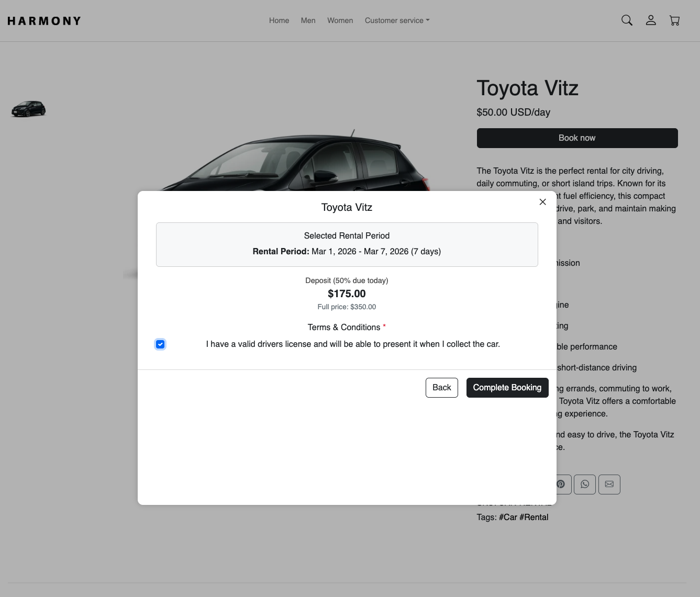
Task: Share via the email envelope icon
Action: [x=609, y=485]
